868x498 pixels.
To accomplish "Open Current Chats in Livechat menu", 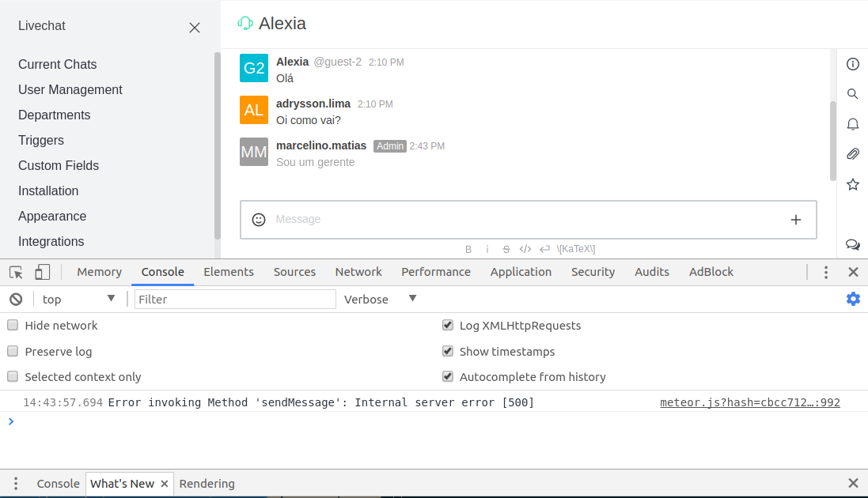I will pyautogui.click(x=58, y=64).
